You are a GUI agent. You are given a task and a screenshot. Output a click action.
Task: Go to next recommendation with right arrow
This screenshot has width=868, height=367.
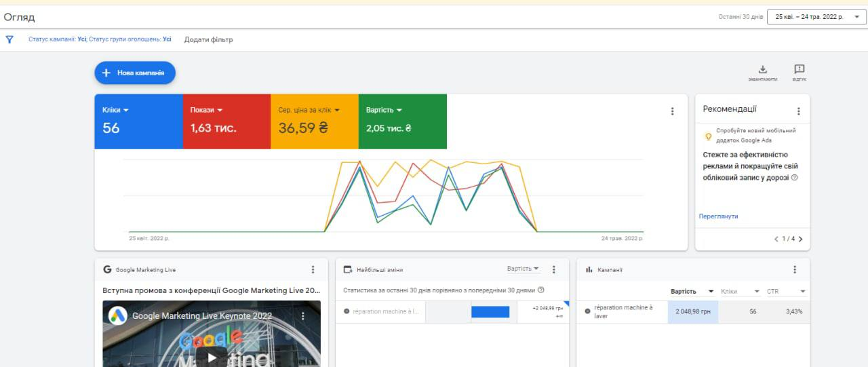click(800, 239)
